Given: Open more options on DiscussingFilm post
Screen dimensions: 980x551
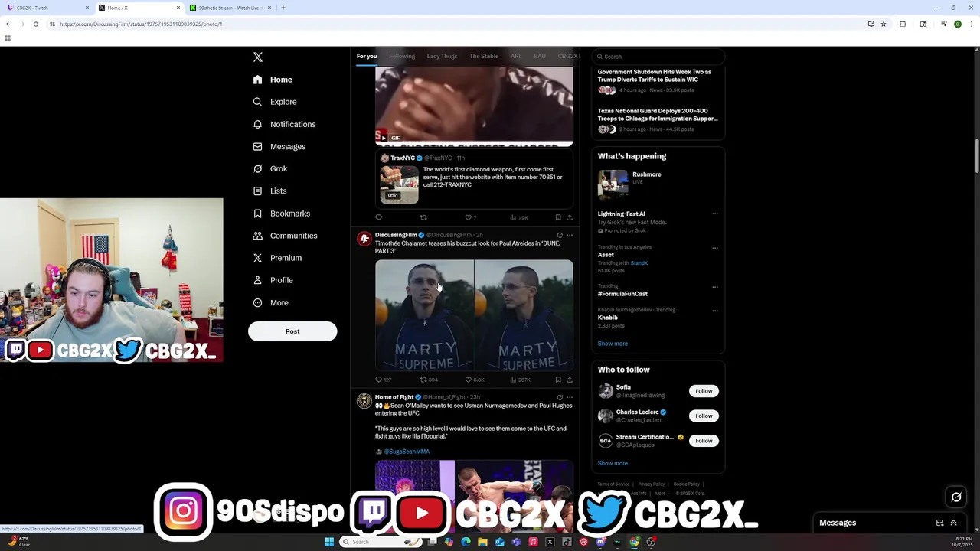Looking at the screenshot, I should (x=569, y=235).
